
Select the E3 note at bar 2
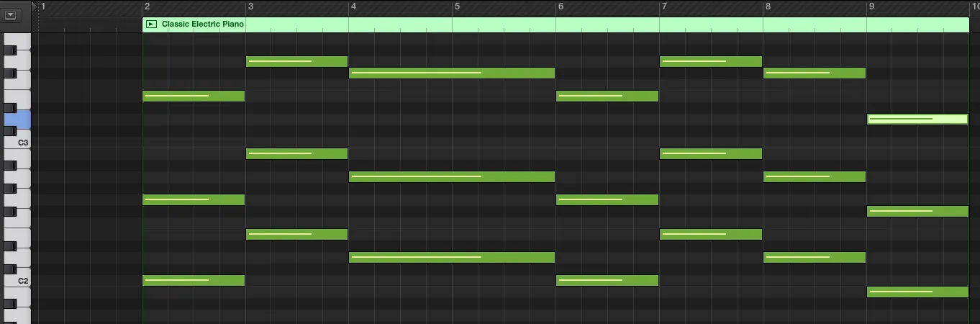(194, 96)
